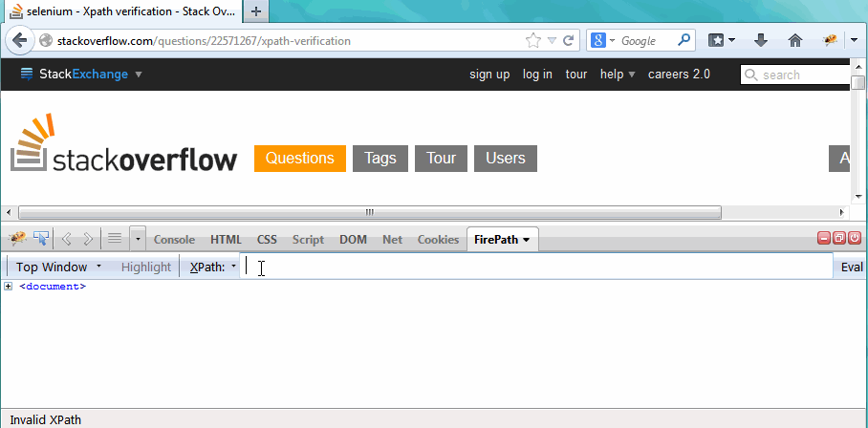Click the stackoverflow logo

(123, 142)
